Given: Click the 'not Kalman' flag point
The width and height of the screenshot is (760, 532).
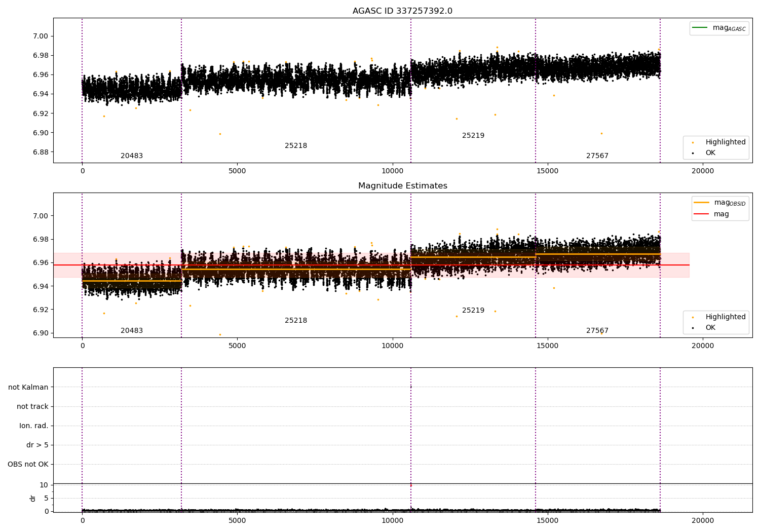Looking at the screenshot, I should pos(410,387).
